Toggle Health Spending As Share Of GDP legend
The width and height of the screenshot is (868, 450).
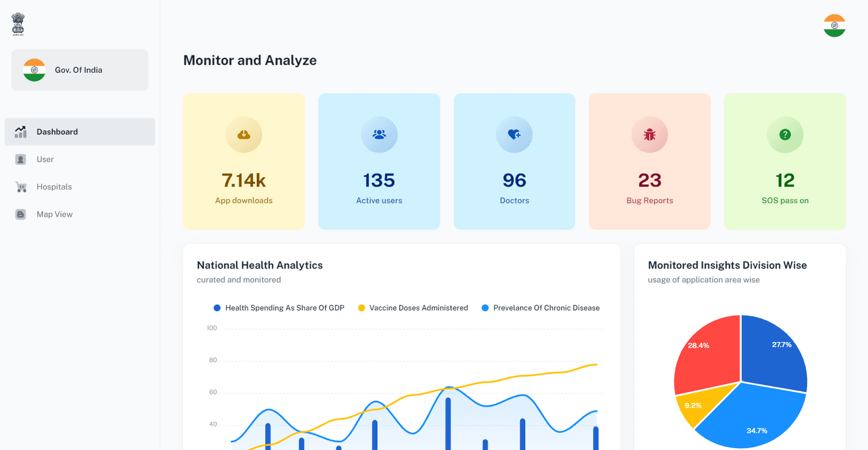pos(279,308)
